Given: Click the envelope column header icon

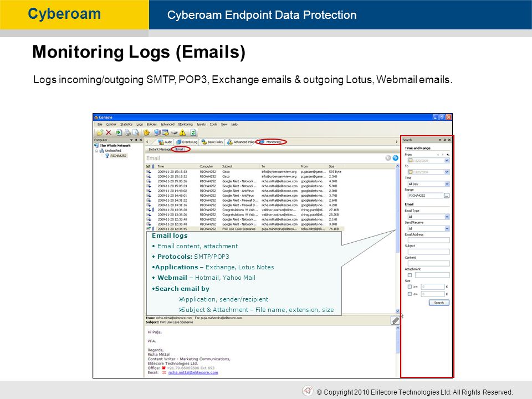Looking at the screenshot, I should (148, 166).
